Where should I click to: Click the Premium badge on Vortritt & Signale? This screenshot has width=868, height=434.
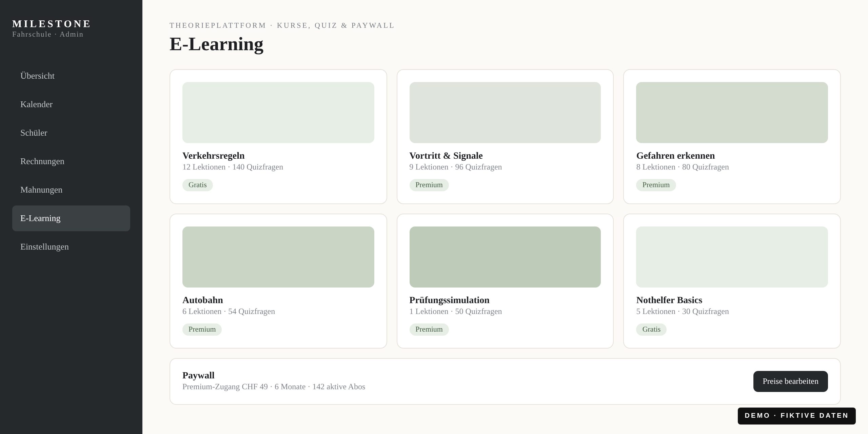coord(429,185)
